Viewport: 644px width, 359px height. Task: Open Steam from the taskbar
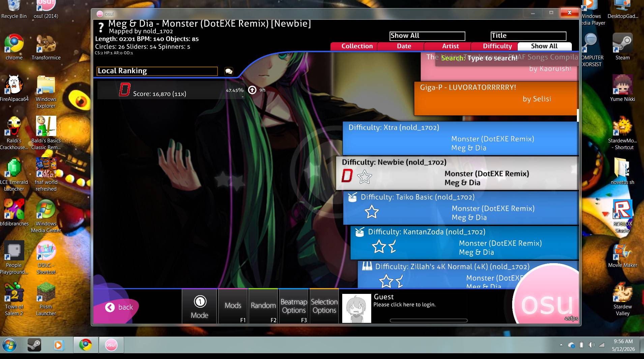coord(34,345)
